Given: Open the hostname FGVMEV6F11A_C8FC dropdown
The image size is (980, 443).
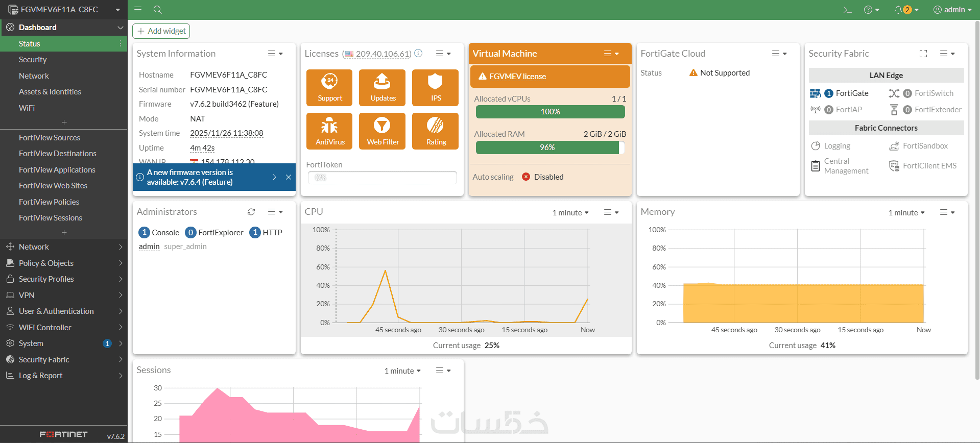Looking at the screenshot, I should point(64,10).
